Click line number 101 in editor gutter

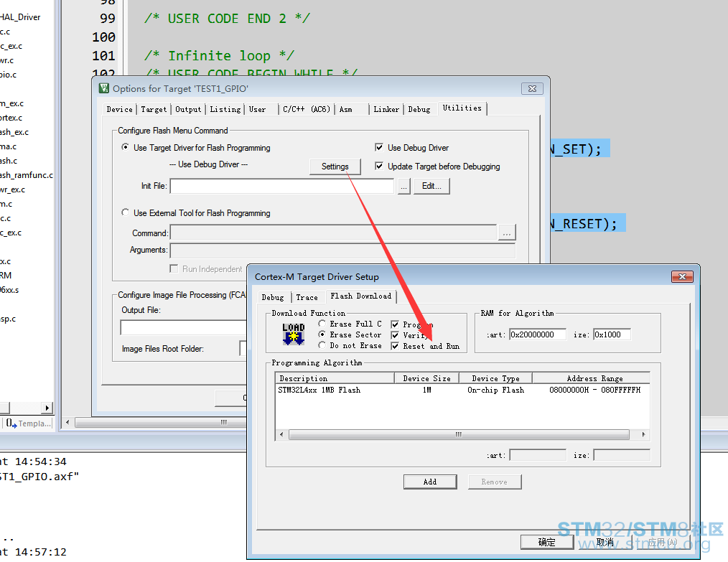pos(103,56)
